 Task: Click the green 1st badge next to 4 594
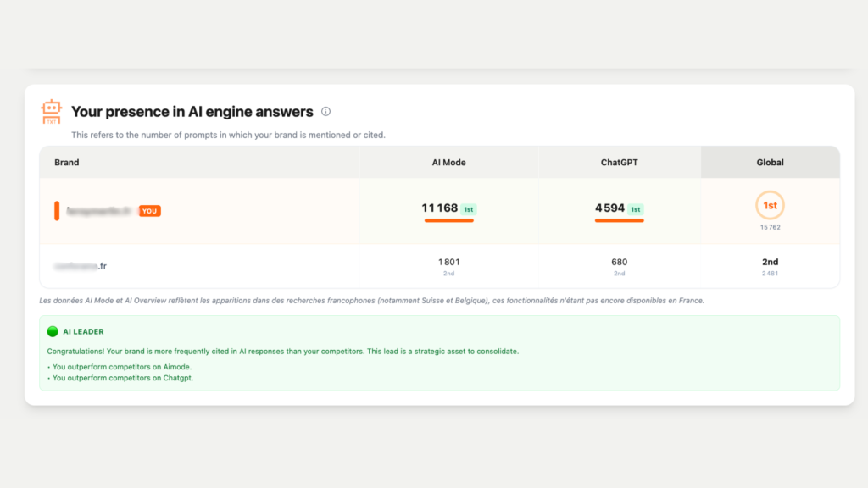click(636, 209)
